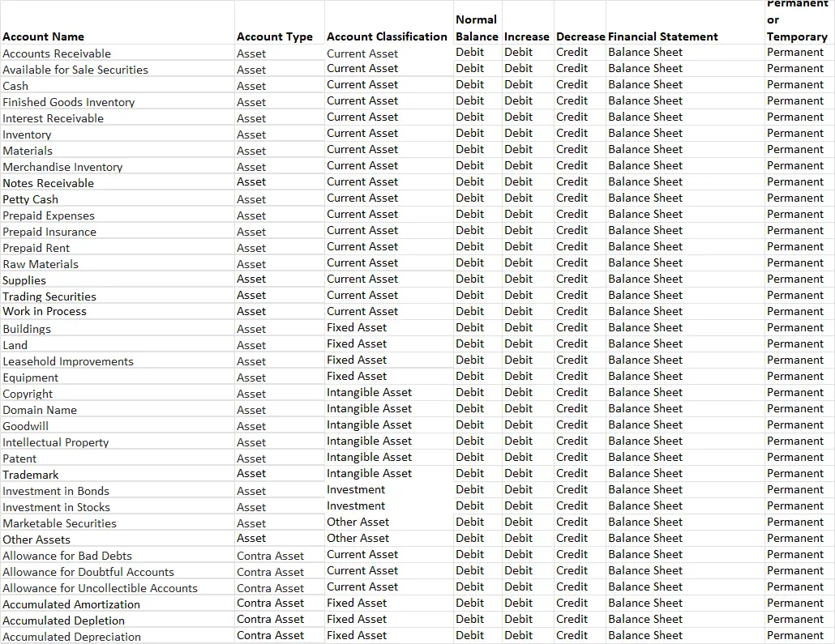Select the Prepaid Insurance cell
Viewport: 835px width, 644px height.
[49, 232]
